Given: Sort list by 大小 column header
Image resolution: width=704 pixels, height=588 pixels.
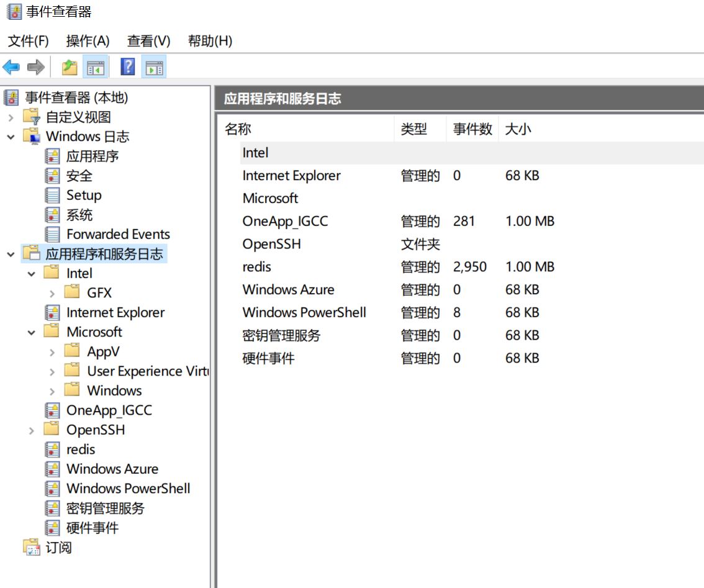Looking at the screenshot, I should coord(518,129).
